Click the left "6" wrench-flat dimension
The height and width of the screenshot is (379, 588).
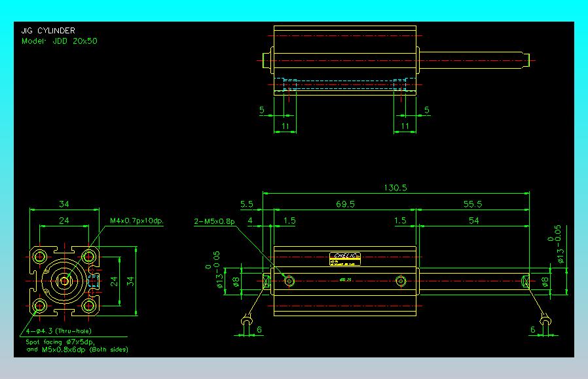259,329
